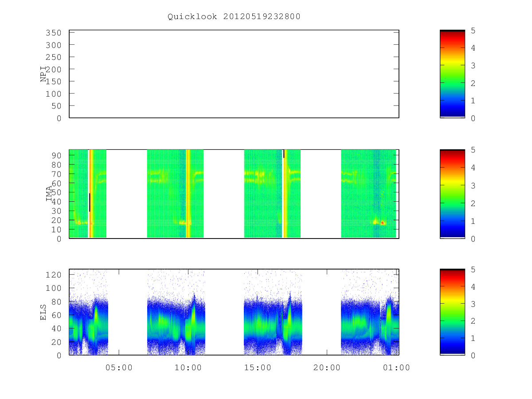Viewport: 532px width, 399px height.
Task: Click the 20:00 time axis label
Action: [327, 368]
